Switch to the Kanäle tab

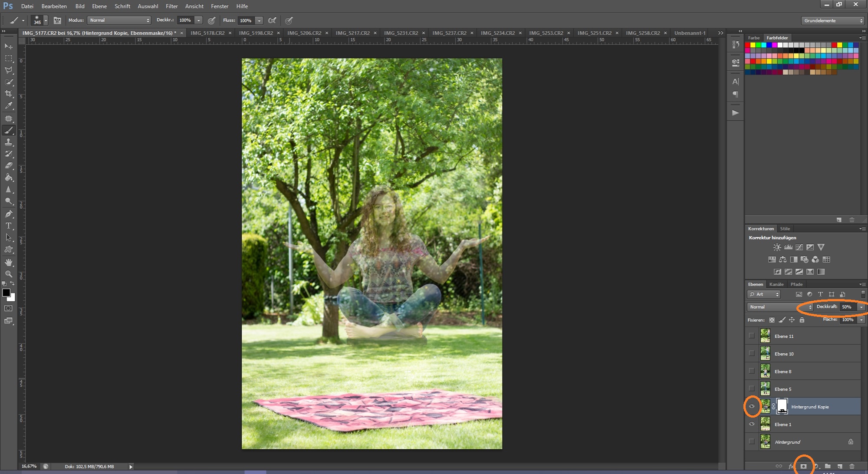(776, 284)
